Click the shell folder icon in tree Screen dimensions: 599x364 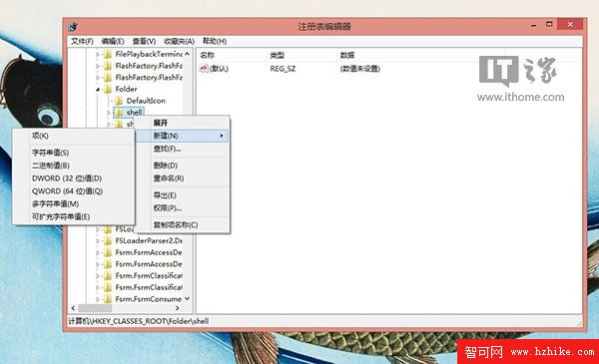(x=119, y=112)
